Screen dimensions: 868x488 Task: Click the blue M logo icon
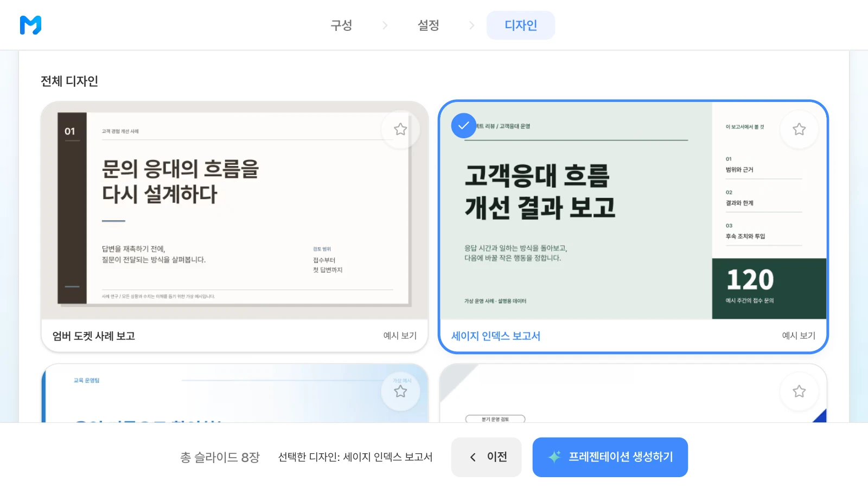pos(30,25)
